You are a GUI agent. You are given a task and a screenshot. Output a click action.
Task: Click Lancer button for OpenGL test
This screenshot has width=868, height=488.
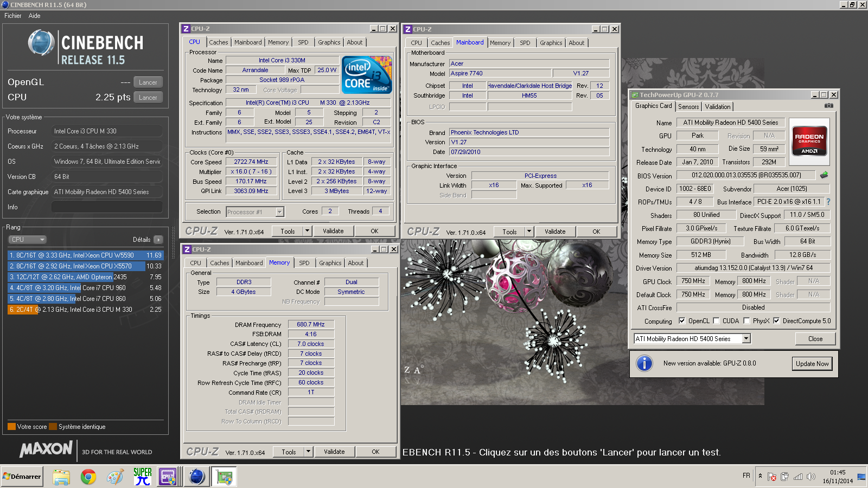(148, 82)
